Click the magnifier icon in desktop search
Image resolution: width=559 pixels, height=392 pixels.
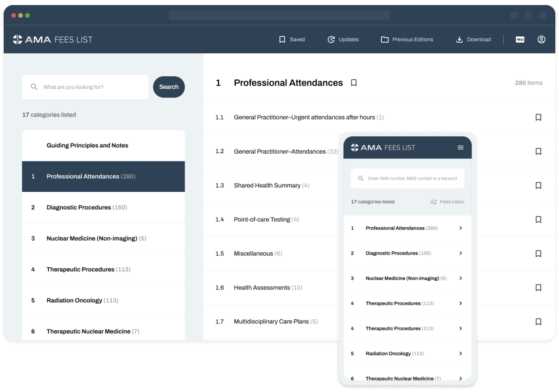tap(34, 87)
